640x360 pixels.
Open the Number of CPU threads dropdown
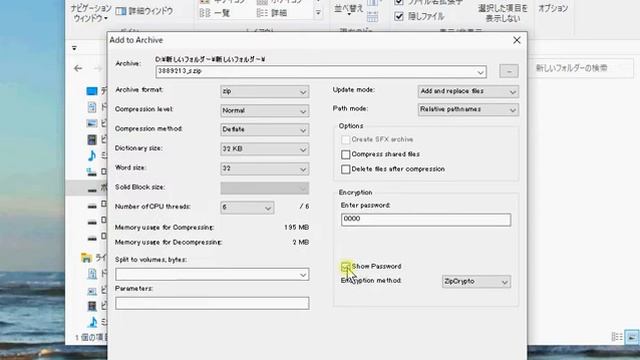tap(247, 208)
